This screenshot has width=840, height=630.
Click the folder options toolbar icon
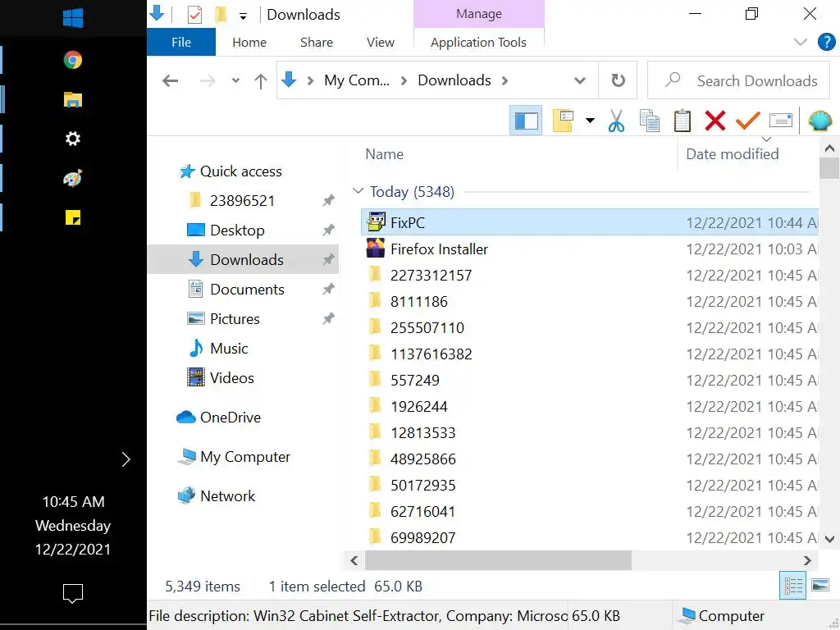pos(563,121)
